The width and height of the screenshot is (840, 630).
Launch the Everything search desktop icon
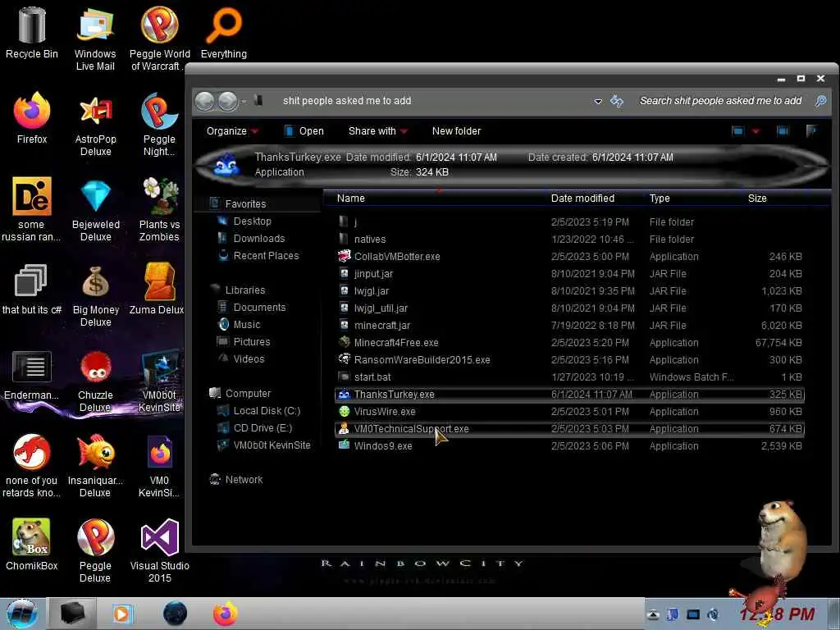click(224, 32)
